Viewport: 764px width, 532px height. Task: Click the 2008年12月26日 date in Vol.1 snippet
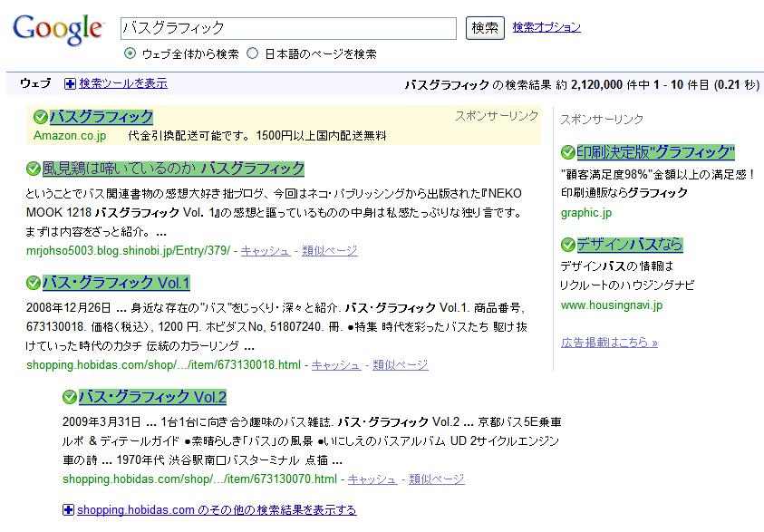(x=68, y=308)
